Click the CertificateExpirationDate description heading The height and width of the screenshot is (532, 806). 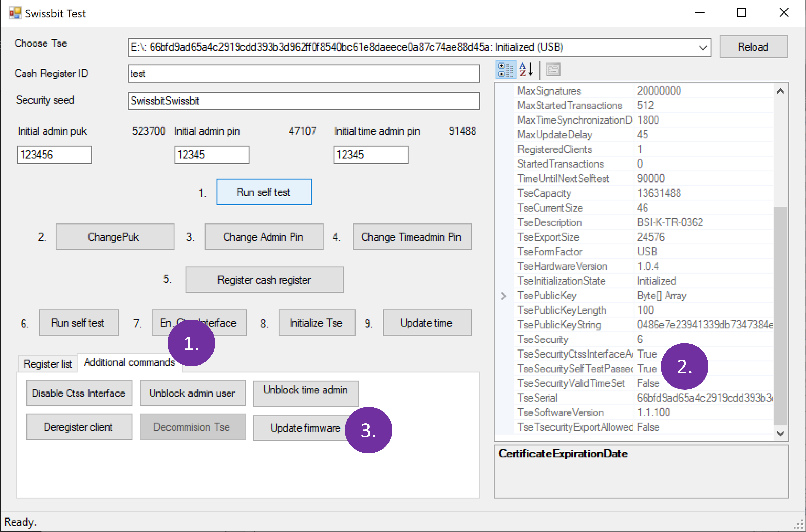tap(563, 454)
